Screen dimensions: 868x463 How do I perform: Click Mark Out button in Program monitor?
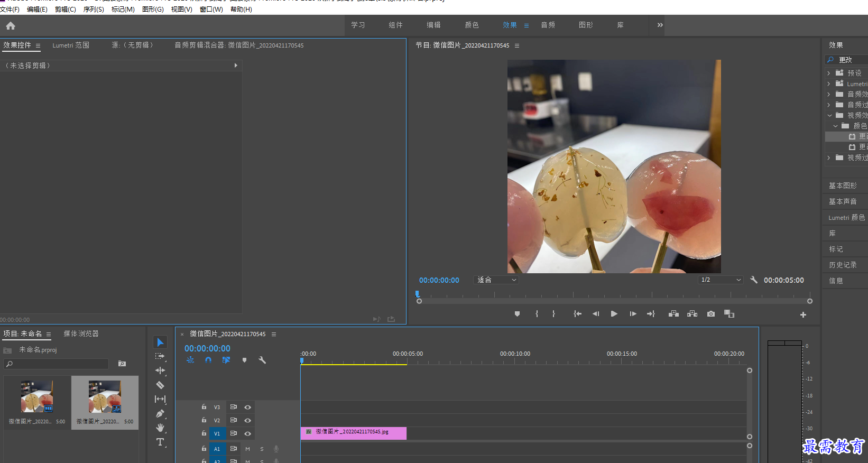[x=553, y=314]
